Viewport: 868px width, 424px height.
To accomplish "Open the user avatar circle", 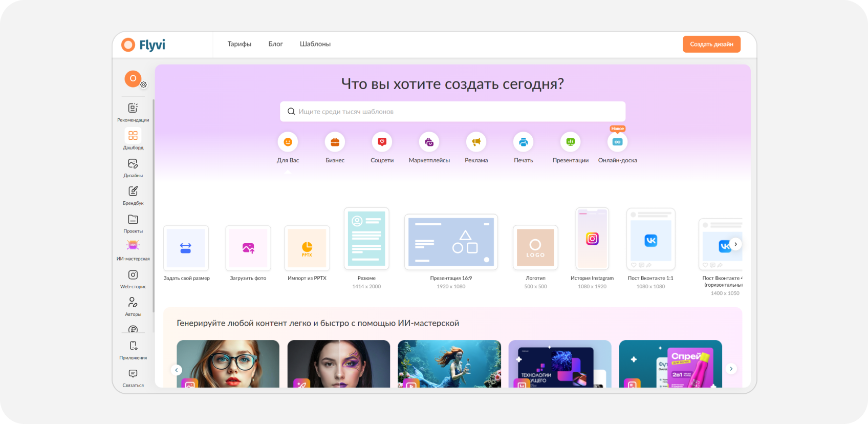I will click(133, 78).
